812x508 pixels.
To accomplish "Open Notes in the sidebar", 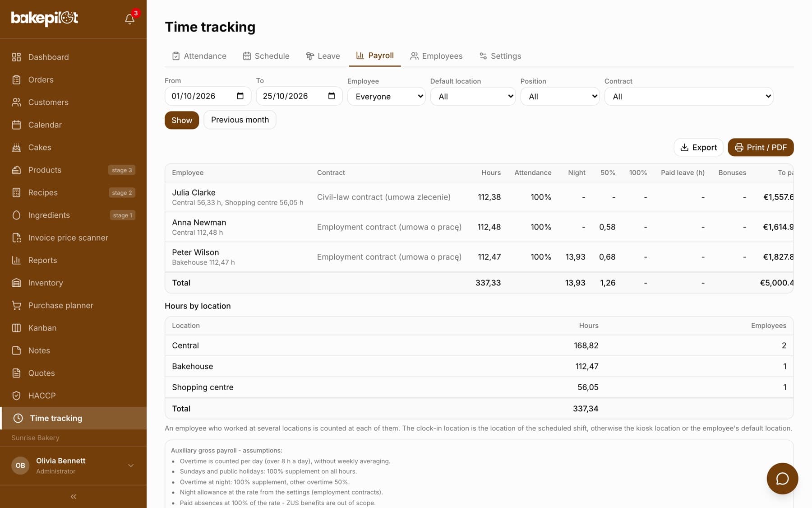I will [x=73, y=350].
